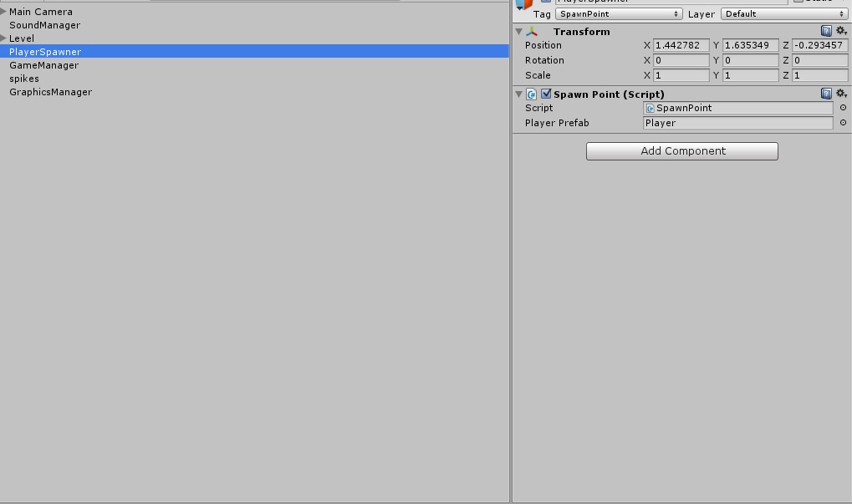Open Transform component gear settings menu

click(841, 31)
